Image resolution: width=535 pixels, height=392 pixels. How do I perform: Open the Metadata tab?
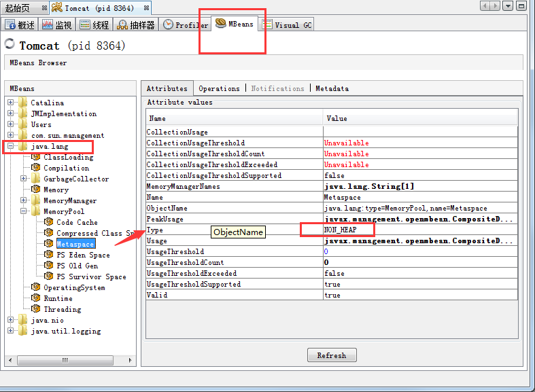click(332, 88)
